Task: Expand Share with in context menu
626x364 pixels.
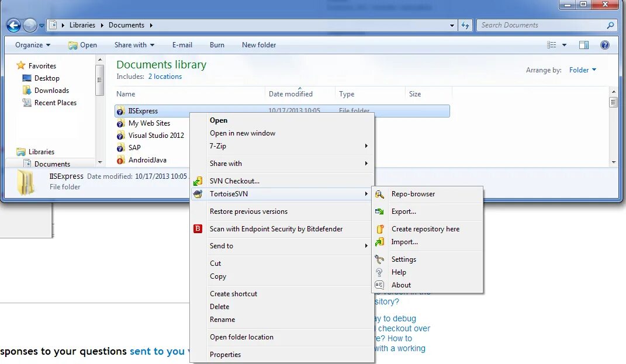Action: 282,164
